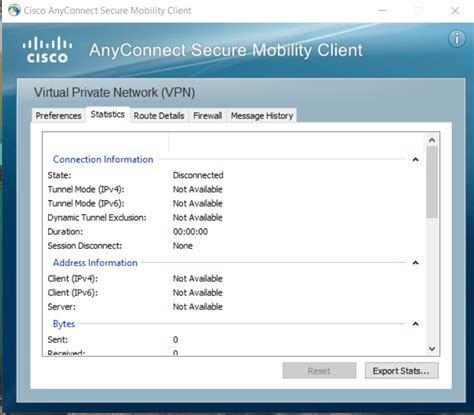Select the Disconnected state value
Image resolution: width=474 pixels, height=415 pixels.
pos(198,175)
